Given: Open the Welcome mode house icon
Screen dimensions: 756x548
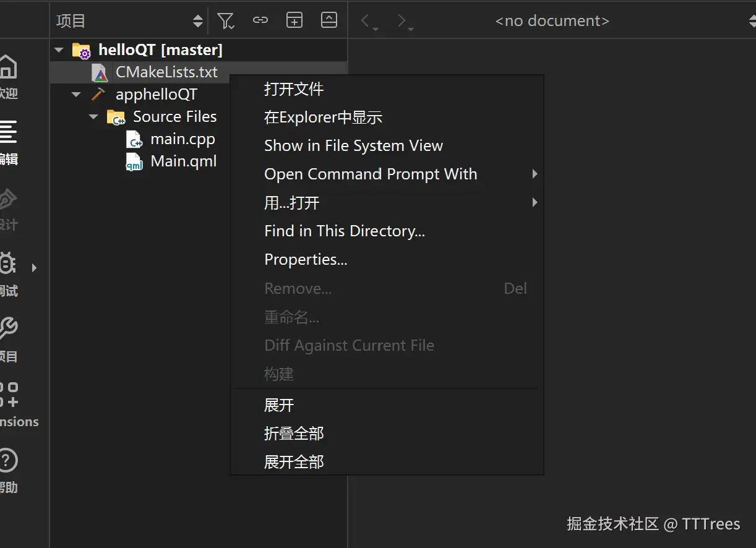Looking at the screenshot, I should (7, 67).
